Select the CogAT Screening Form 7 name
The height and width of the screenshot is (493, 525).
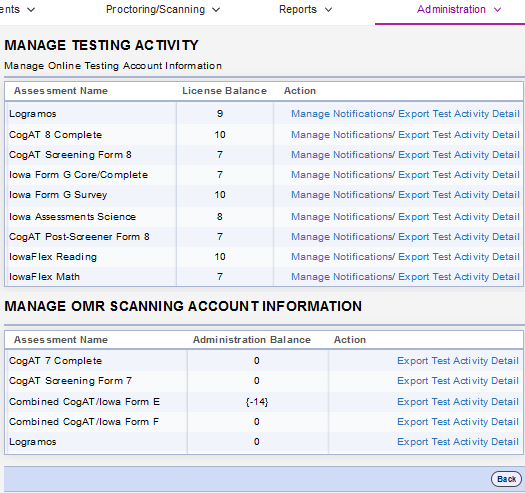click(x=70, y=381)
